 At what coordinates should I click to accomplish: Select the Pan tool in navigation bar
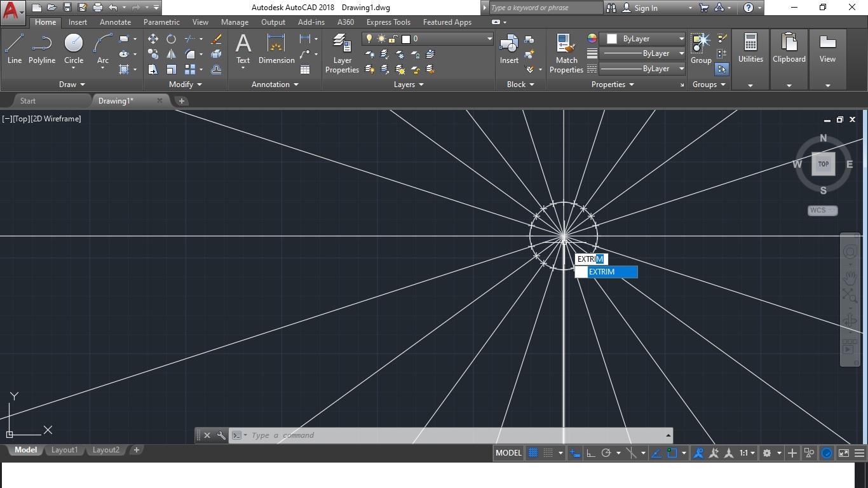(x=850, y=277)
